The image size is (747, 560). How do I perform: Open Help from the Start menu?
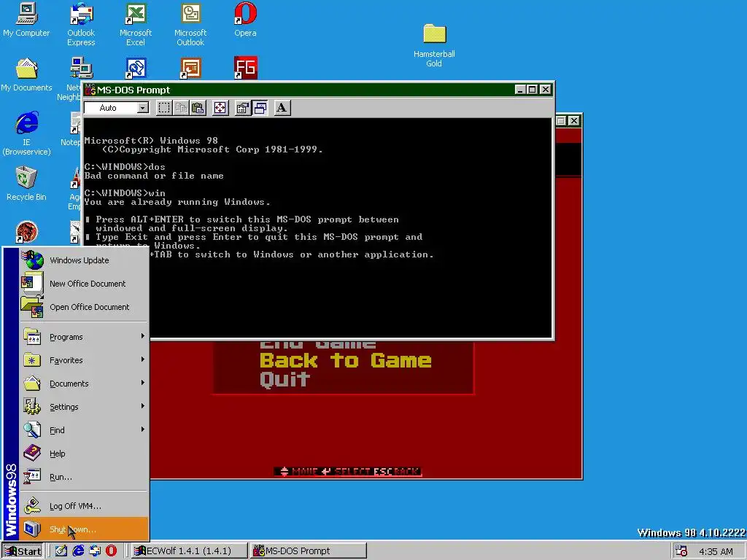tap(85, 454)
